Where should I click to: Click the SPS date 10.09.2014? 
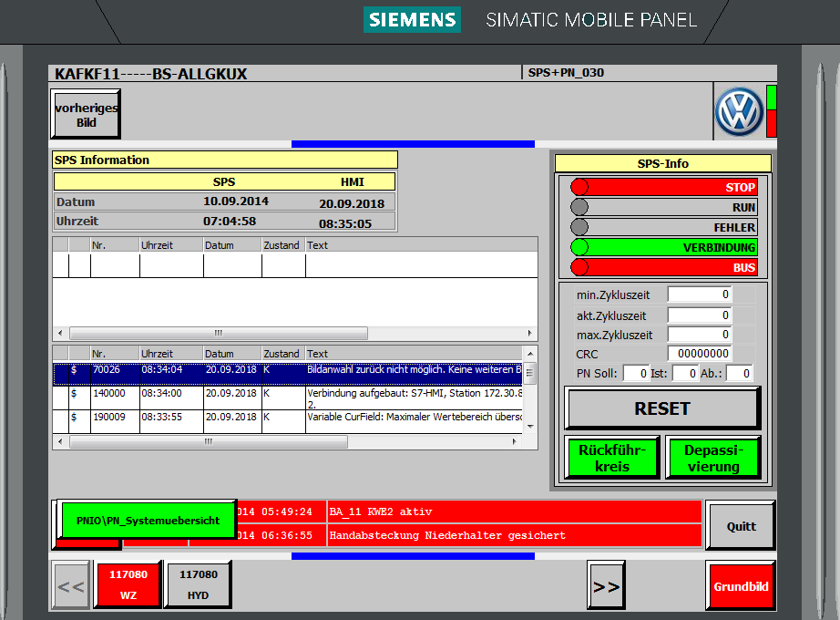point(236,201)
